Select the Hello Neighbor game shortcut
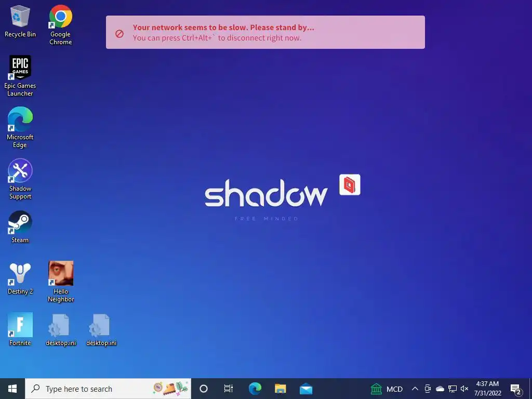532x399 pixels. [61, 282]
